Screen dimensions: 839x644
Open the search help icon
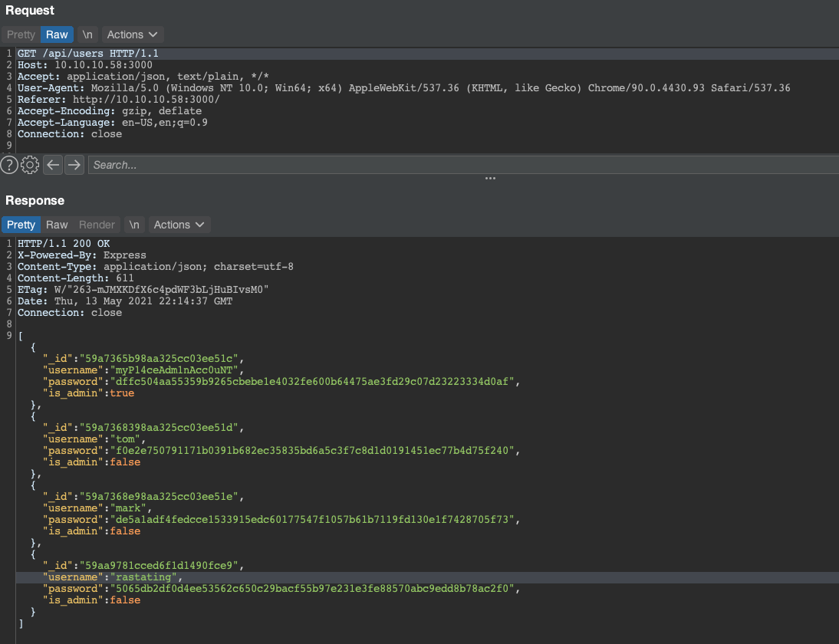coord(9,164)
